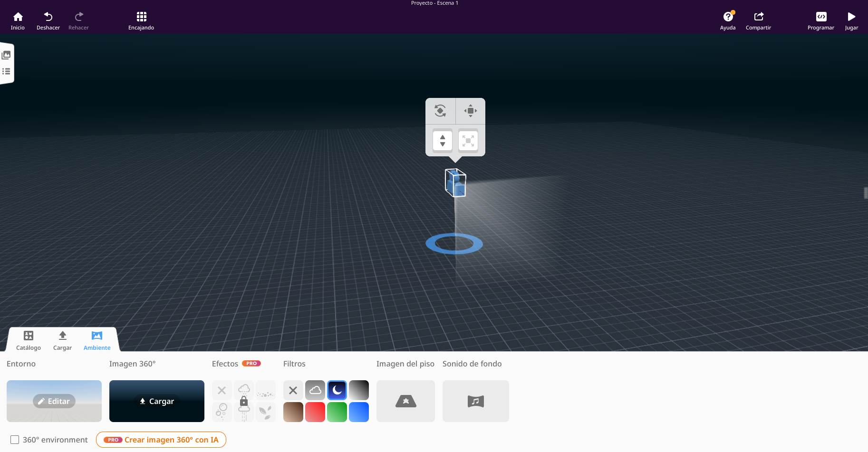The width and height of the screenshot is (868, 452).
Task: Open the Programar code editor
Action: coord(820,21)
